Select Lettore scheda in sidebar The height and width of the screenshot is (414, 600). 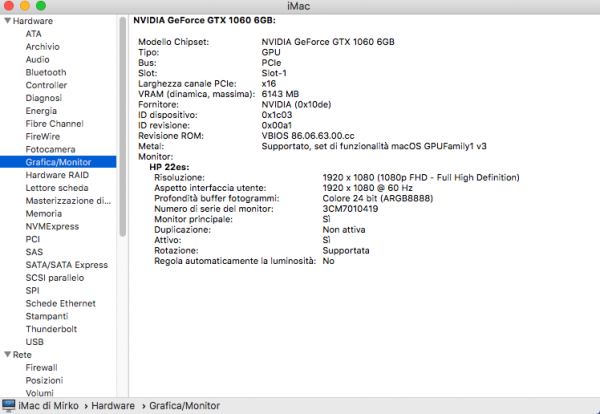click(x=57, y=188)
